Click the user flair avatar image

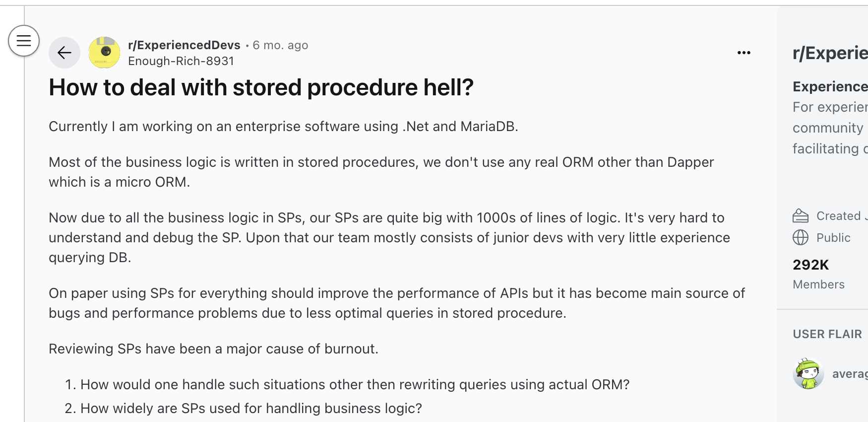pos(808,373)
